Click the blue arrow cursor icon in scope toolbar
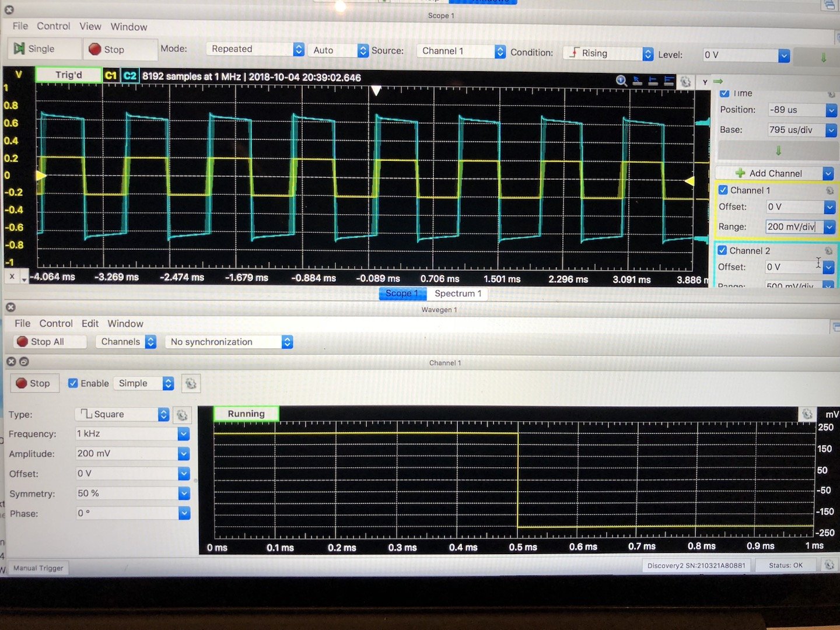Image resolution: width=840 pixels, height=630 pixels. [x=637, y=80]
